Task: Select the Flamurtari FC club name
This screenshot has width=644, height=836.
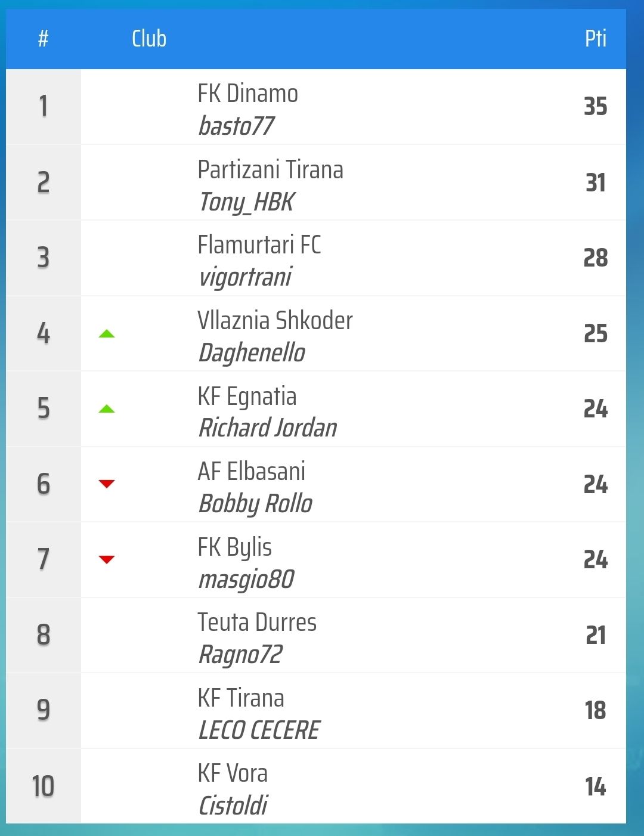Action: (259, 245)
